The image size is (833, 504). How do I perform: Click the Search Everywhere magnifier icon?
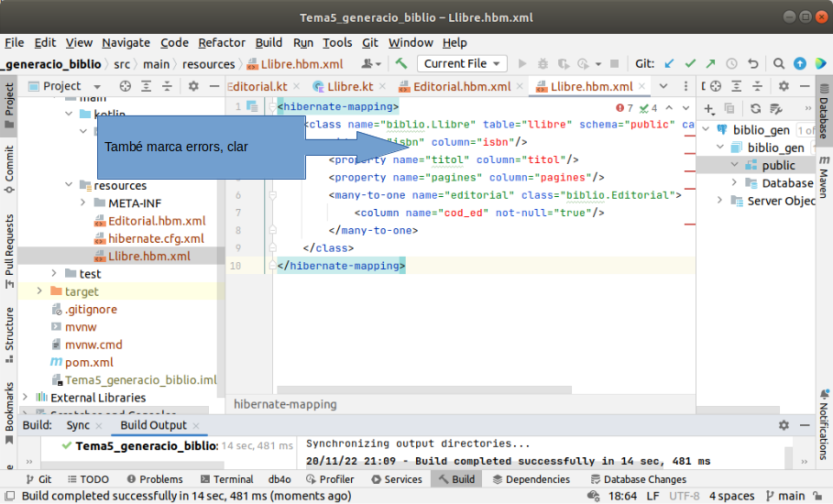coord(779,64)
